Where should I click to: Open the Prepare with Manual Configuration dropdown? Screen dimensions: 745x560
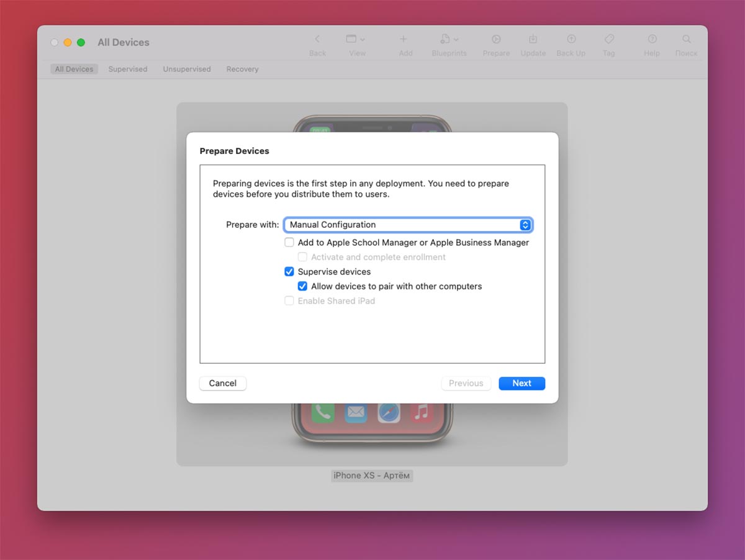pos(408,225)
